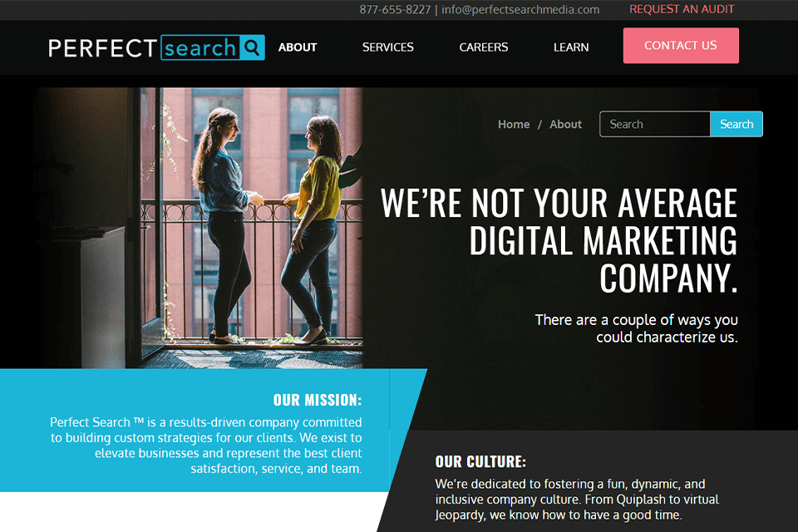Viewport: 798px width, 532px height.
Task: Click the Contact Us button
Action: 681,46
